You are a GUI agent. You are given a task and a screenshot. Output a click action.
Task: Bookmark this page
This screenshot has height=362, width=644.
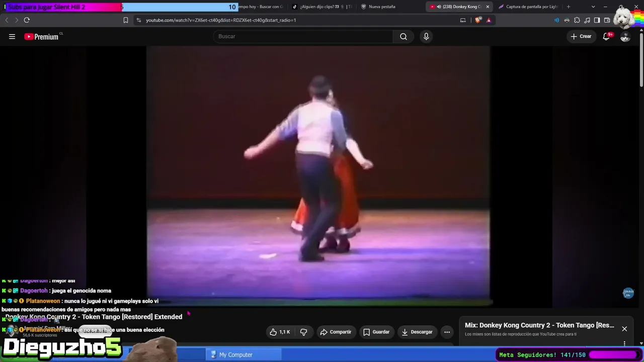(126, 20)
